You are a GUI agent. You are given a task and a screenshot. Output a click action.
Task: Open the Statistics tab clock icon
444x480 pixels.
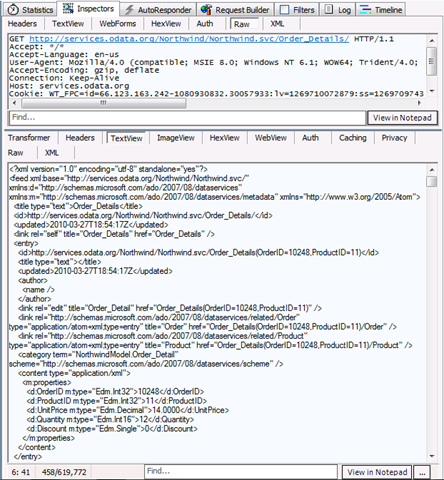(13, 10)
